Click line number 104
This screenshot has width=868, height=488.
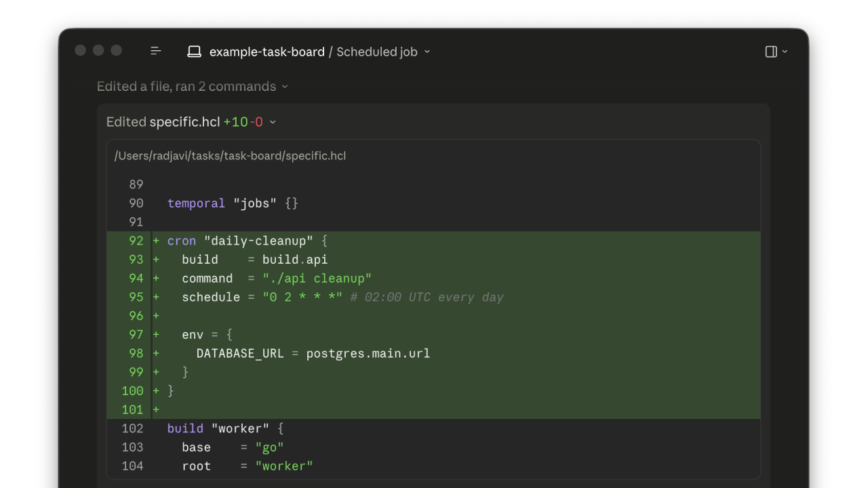133,466
